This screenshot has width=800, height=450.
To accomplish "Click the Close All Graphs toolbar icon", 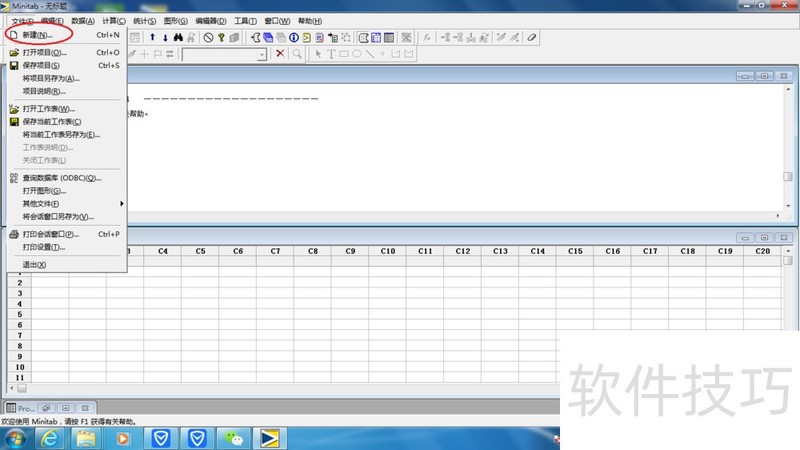I will (x=406, y=37).
